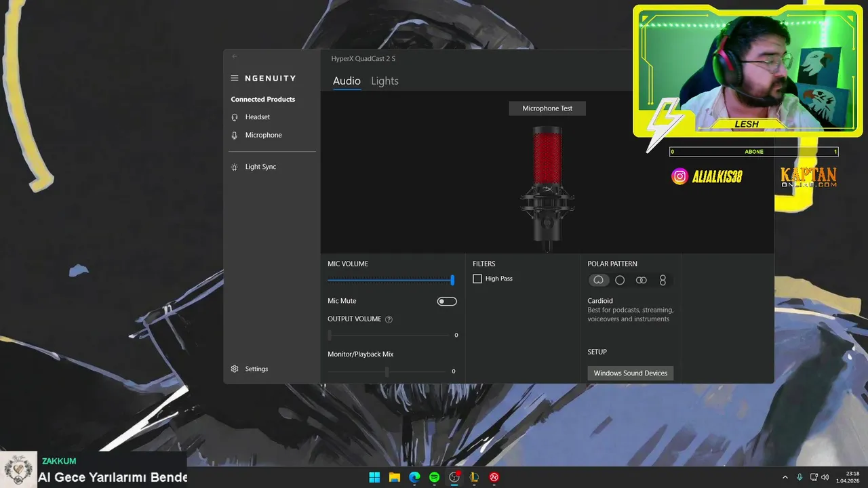Open the red NGENUITY taskbar icon

point(494,477)
